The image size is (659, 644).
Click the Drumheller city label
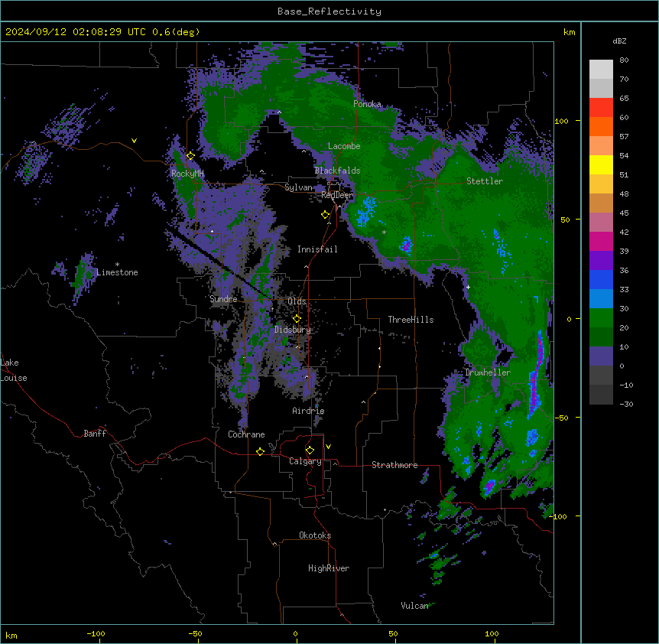[488, 372]
